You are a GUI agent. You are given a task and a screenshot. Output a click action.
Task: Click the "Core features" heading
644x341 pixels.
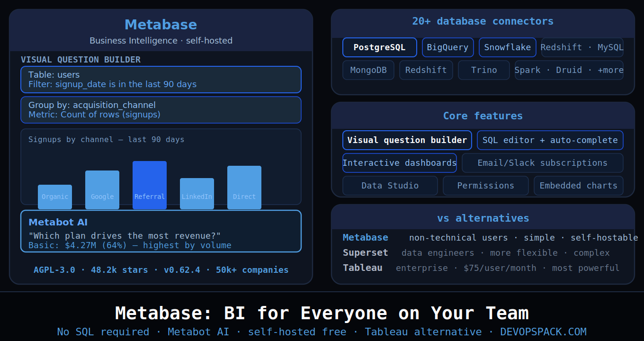483,116
